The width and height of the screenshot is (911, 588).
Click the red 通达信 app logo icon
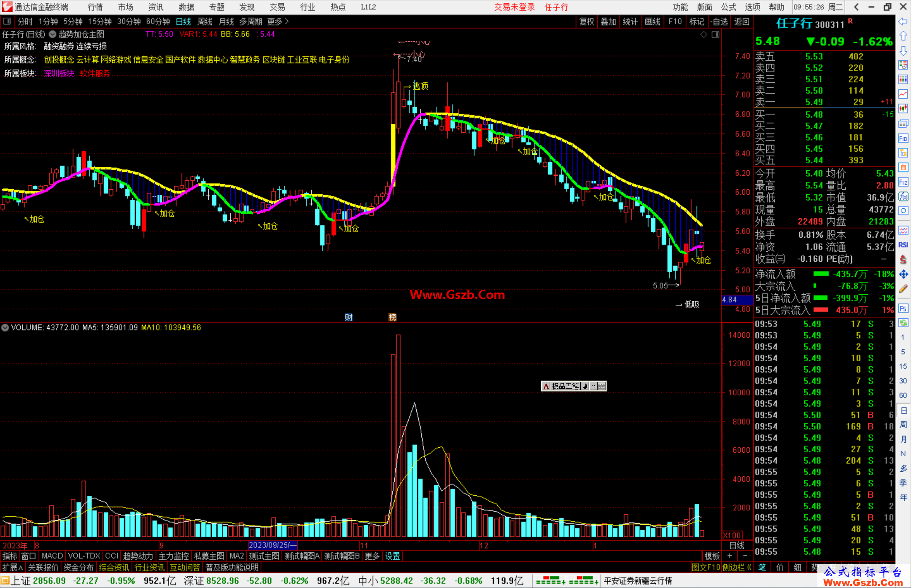point(7,7)
